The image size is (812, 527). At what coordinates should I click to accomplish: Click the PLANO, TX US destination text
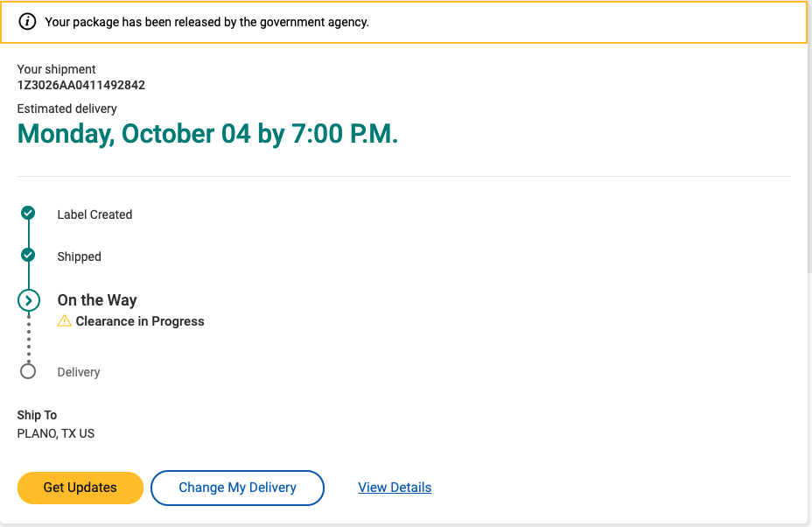coord(56,433)
